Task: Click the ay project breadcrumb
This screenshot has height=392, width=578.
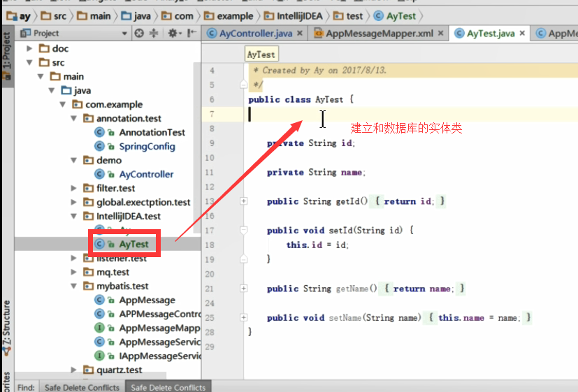Action: pos(18,16)
